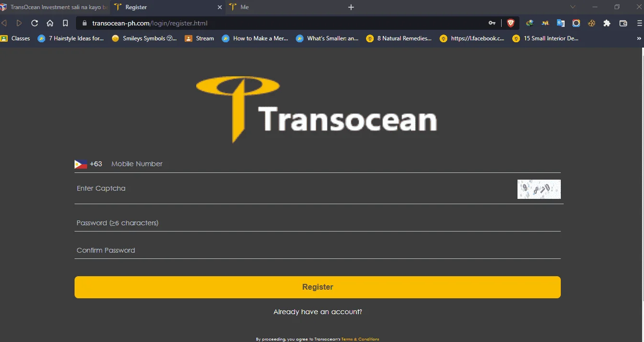This screenshot has width=644, height=342.
Task: Click the Philippine flag icon
Action: click(x=81, y=164)
